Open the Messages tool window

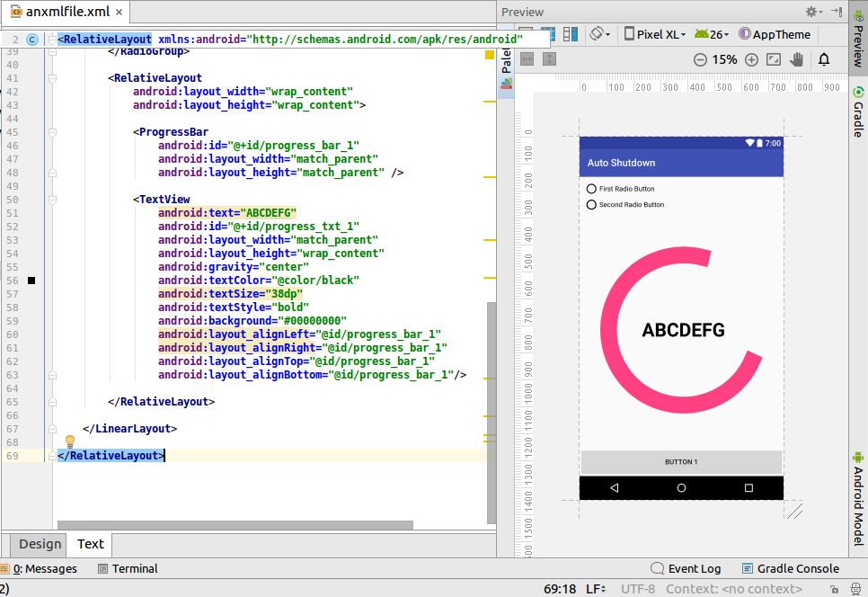point(39,569)
